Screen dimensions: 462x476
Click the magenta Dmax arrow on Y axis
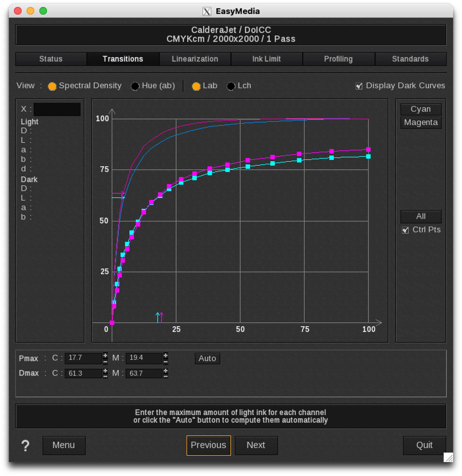(x=119, y=193)
